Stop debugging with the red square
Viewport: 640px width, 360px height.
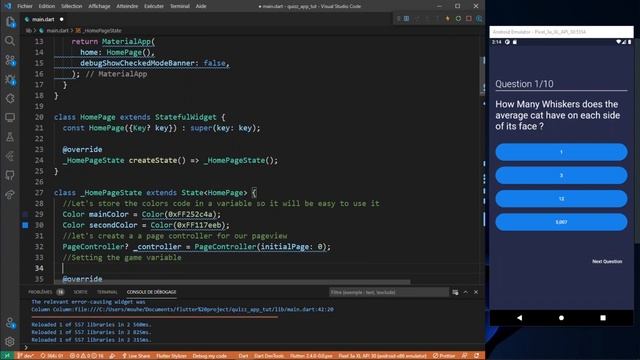coord(469,19)
